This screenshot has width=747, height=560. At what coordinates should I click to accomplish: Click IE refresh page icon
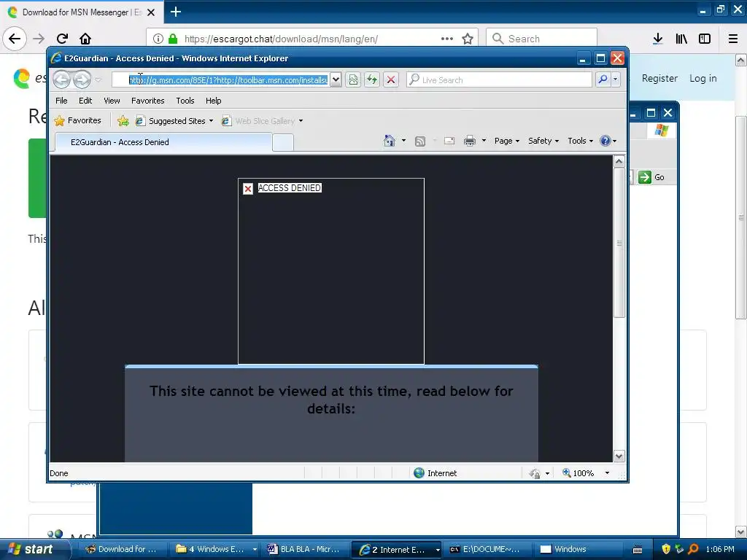371,79
